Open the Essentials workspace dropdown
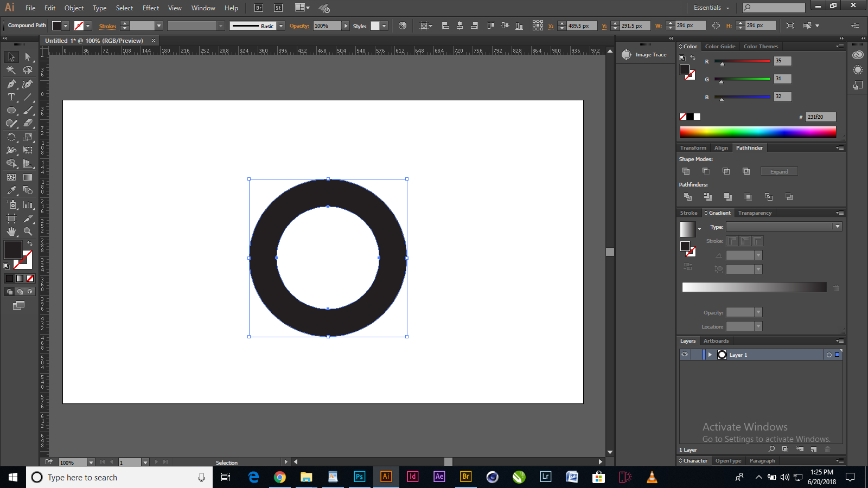Image resolution: width=868 pixels, height=488 pixels. [x=711, y=8]
